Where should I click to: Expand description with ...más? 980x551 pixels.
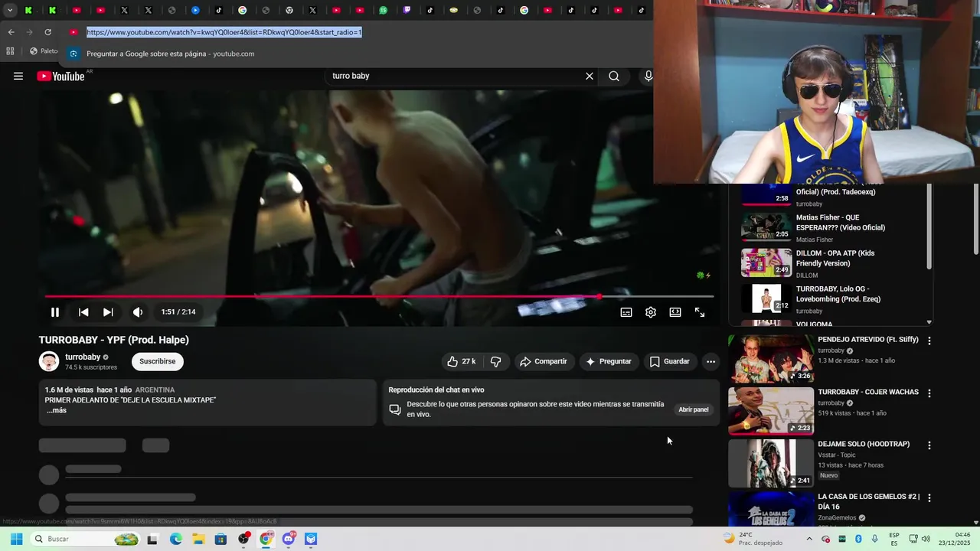(x=57, y=411)
